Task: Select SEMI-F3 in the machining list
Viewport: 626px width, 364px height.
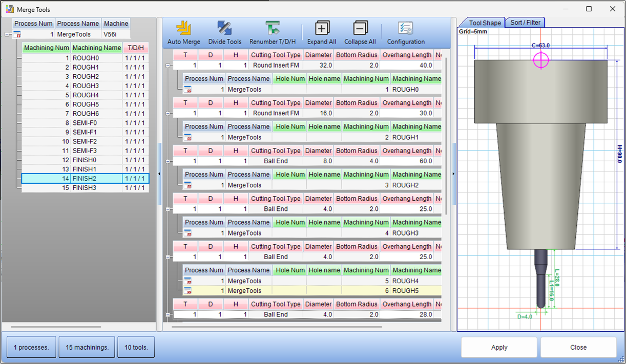Action: point(85,151)
